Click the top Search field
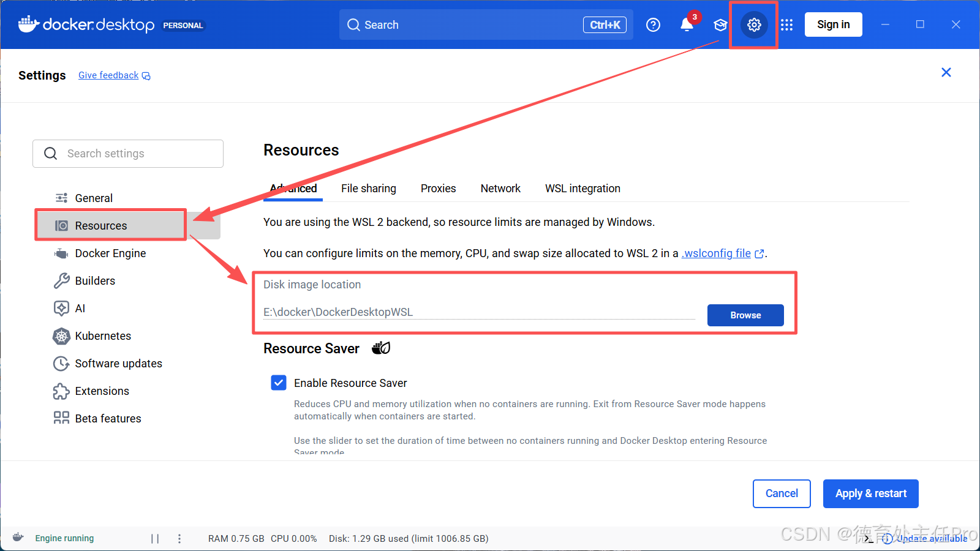Image resolution: width=980 pixels, height=551 pixels. coord(486,24)
